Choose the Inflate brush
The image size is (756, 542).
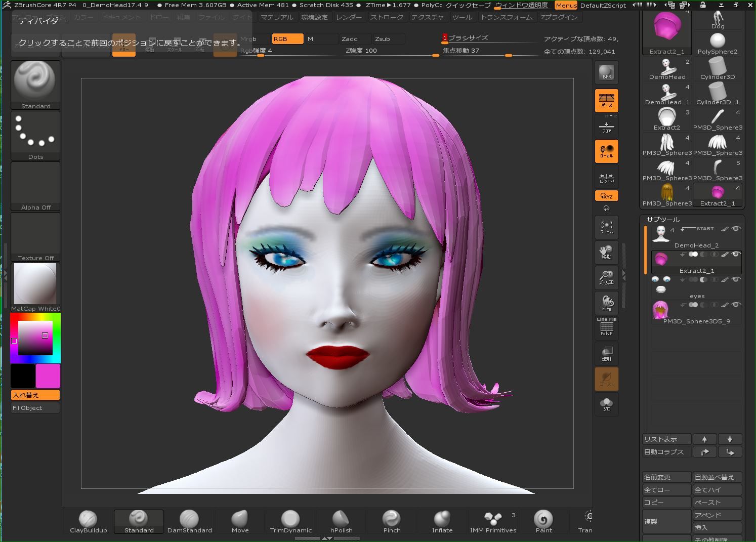click(442, 522)
